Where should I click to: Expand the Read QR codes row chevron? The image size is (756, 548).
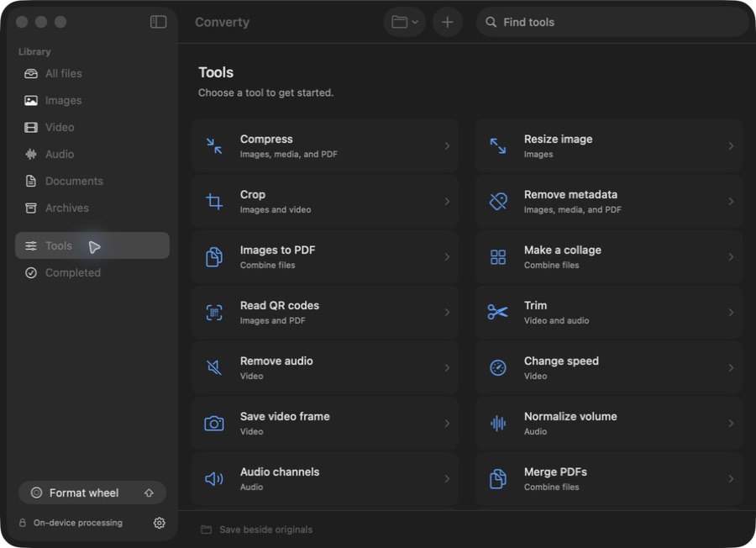click(447, 313)
